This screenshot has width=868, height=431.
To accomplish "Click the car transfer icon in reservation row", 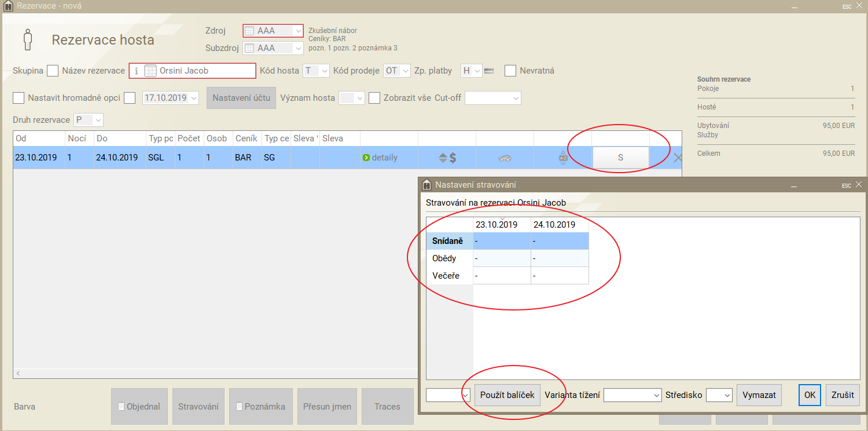I will [x=505, y=158].
